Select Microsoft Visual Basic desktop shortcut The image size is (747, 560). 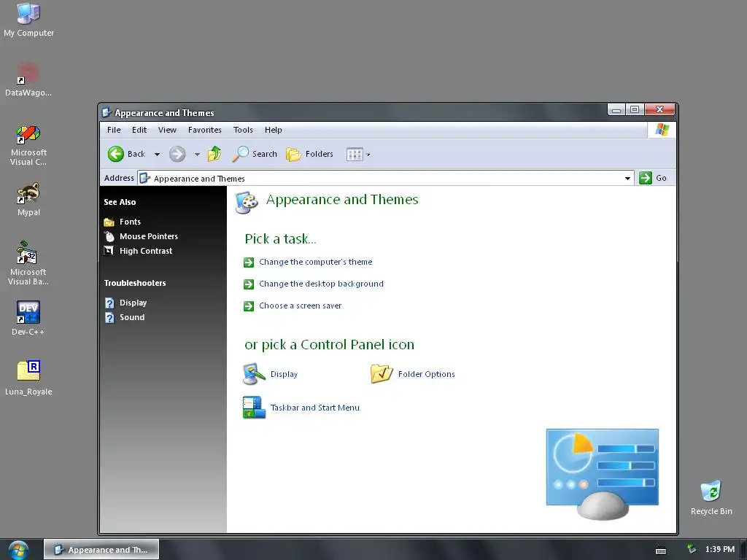pyautogui.click(x=28, y=263)
